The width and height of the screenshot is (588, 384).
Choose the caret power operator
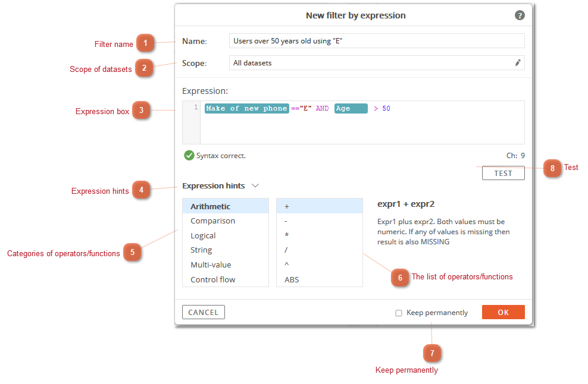[320, 265]
